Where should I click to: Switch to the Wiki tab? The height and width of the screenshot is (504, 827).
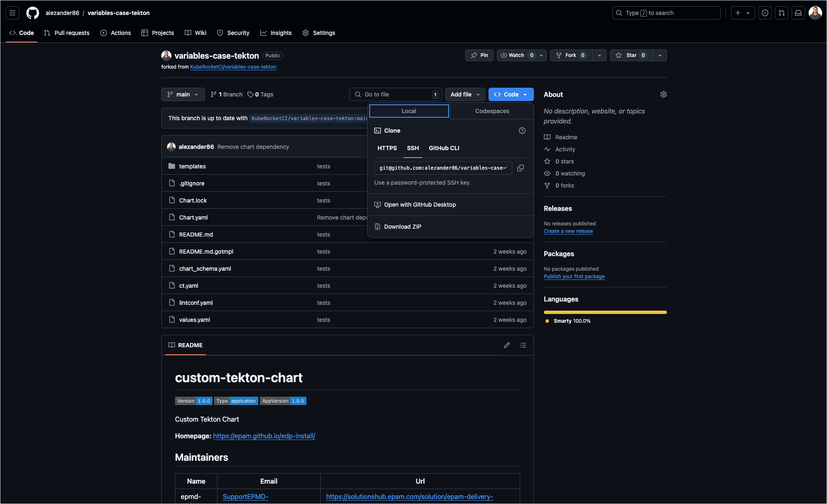[x=195, y=33]
